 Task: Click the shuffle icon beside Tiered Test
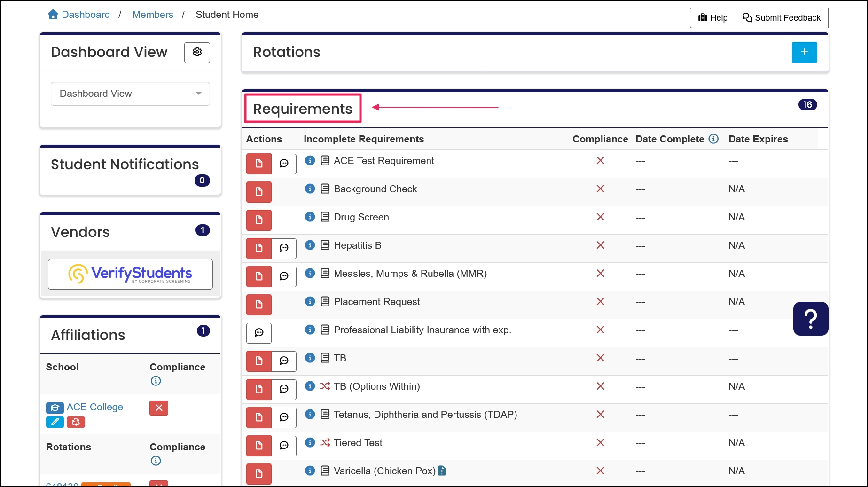tap(324, 442)
